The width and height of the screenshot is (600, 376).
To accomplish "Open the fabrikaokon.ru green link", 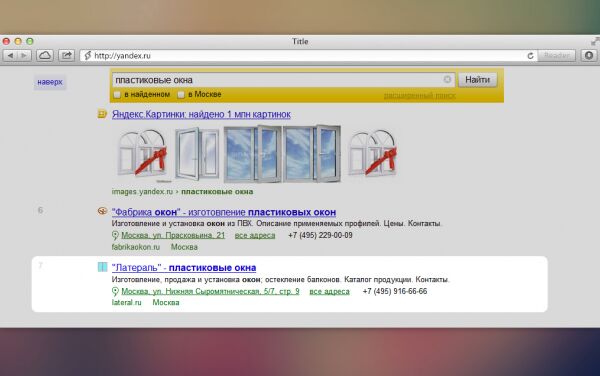I will pos(136,247).
